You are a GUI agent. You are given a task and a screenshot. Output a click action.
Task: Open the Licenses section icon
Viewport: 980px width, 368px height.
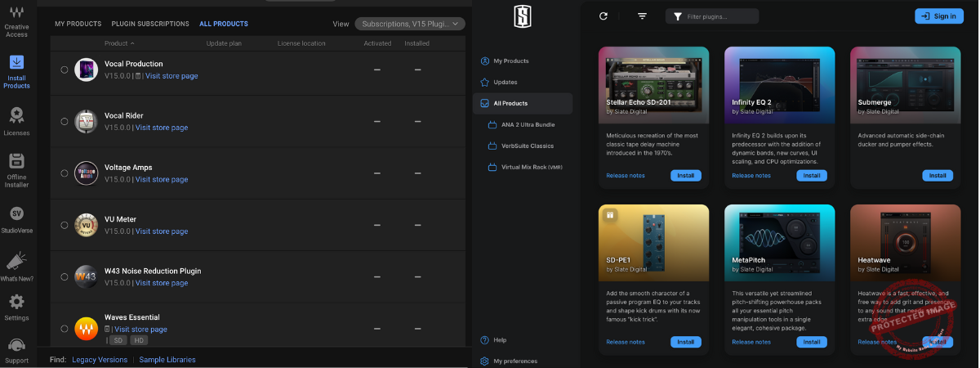coord(16,115)
